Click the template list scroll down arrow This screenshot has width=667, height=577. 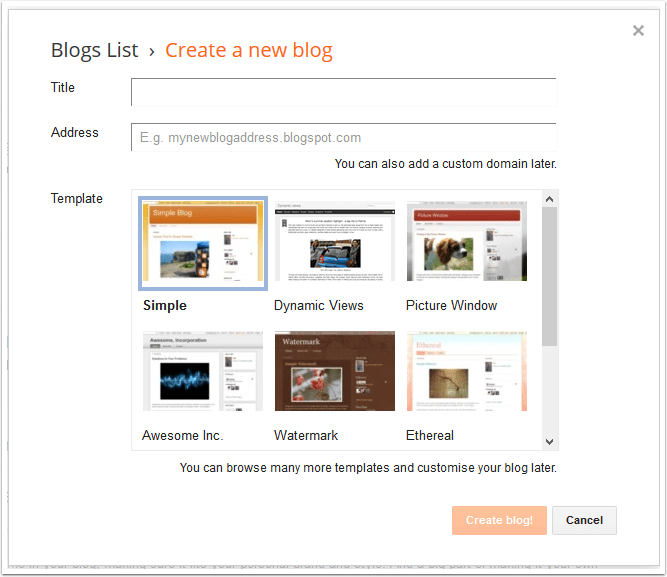549,441
